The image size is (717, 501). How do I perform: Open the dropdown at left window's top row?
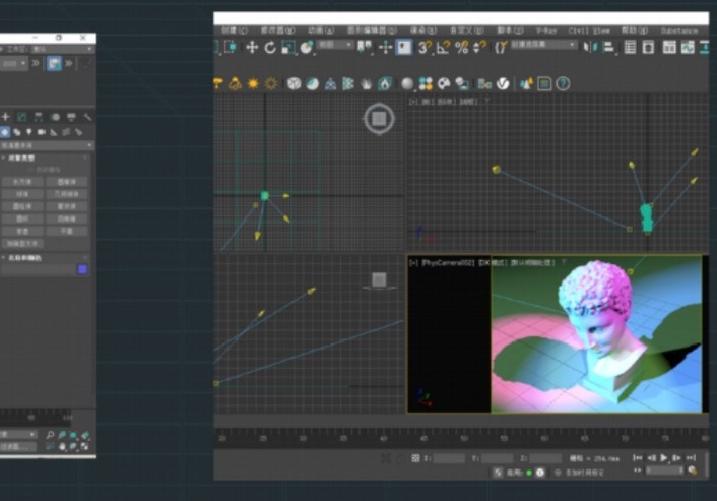62,49
